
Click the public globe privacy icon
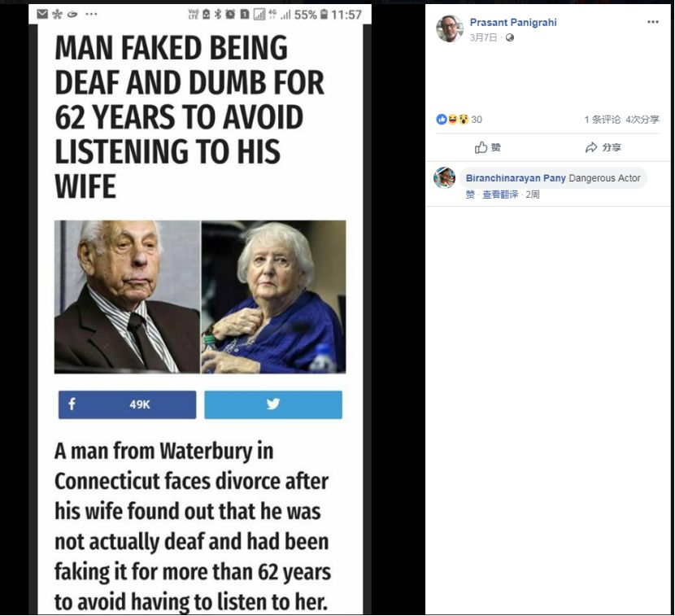click(510, 37)
